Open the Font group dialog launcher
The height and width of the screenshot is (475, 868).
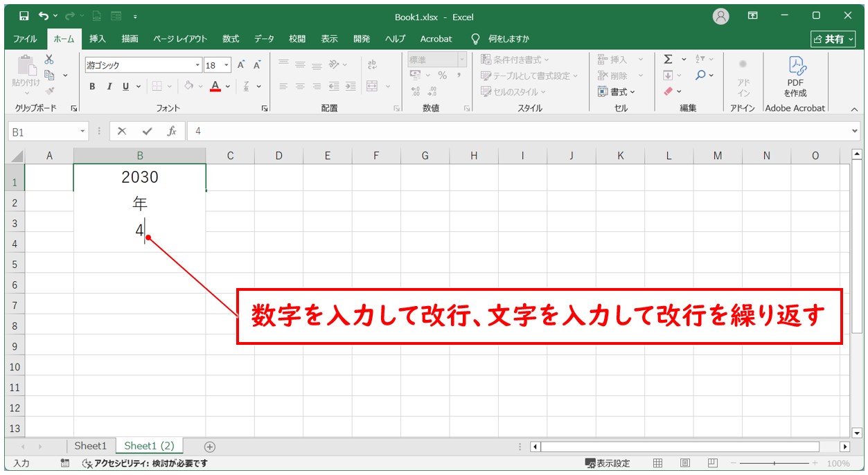click(265, 109)
